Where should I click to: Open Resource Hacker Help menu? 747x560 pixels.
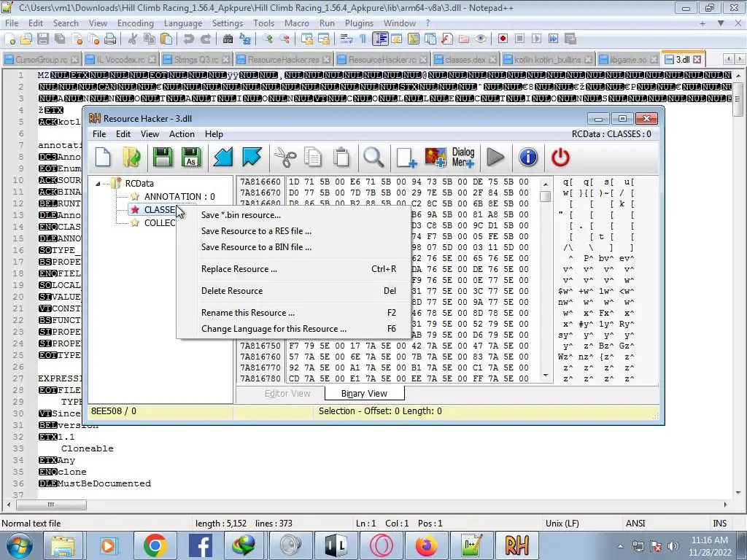coord(214,134)
